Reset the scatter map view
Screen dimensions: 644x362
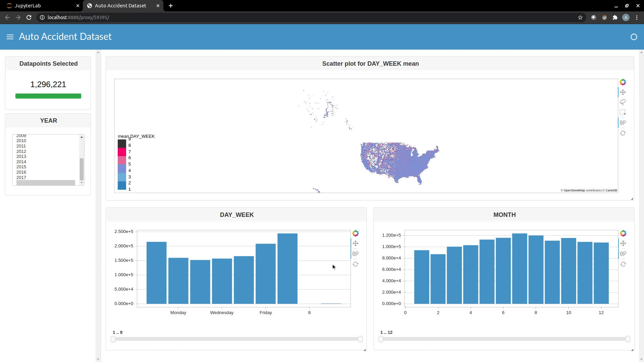point(623,133)
